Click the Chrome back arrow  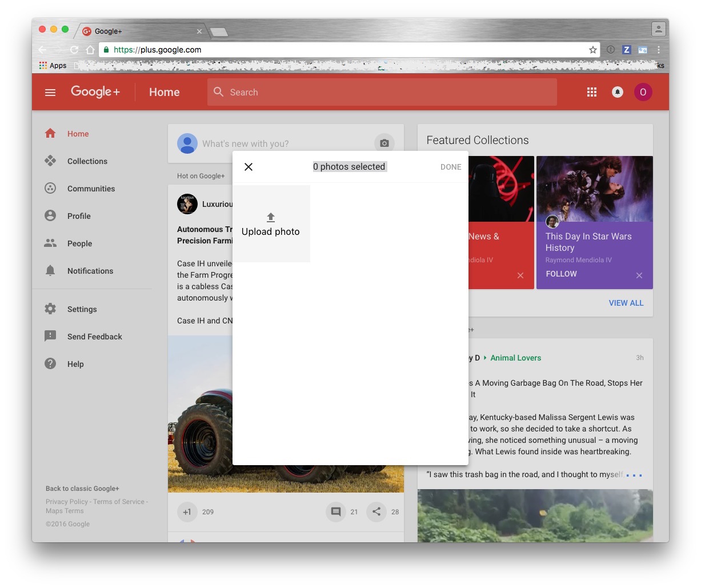pos(43,50)
